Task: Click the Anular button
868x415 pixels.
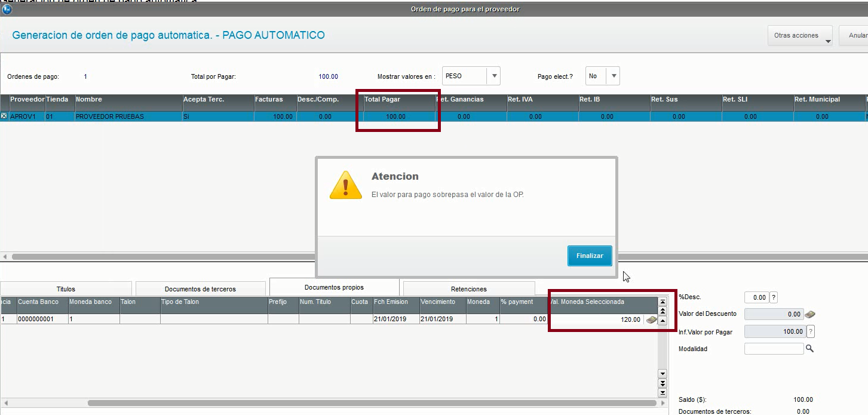Action: click(x=854, y=36)
